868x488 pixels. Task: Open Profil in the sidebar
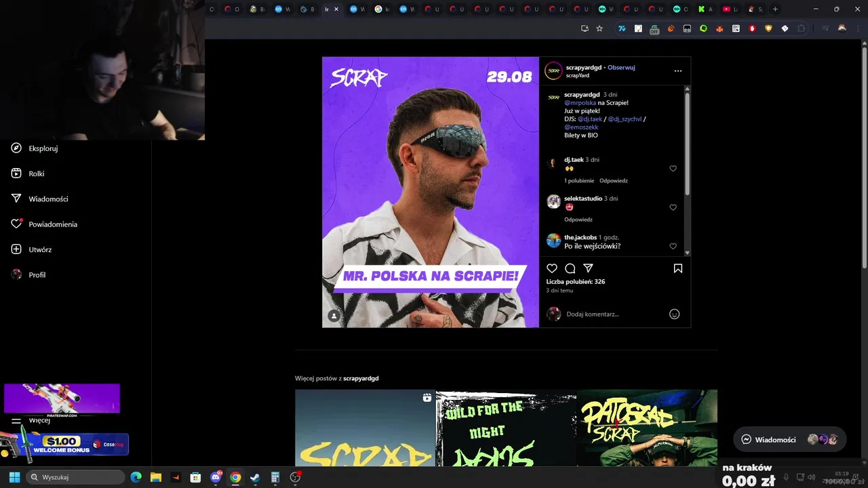click(28, 274)
